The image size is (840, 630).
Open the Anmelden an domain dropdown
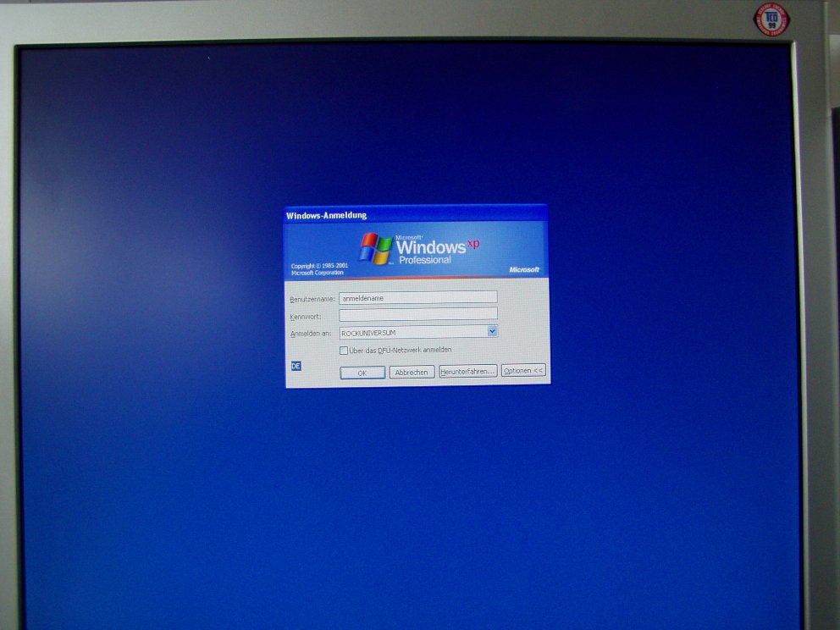[492, 332]
